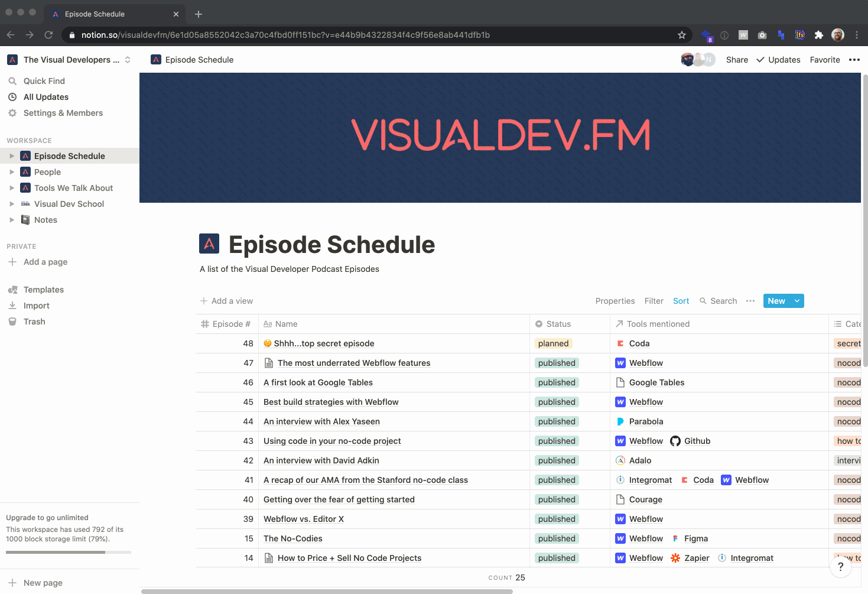Viewport: 868px width, 594px height.
Task: Click the large Episode Schedule title icon
Action: [x=209, y=244]
